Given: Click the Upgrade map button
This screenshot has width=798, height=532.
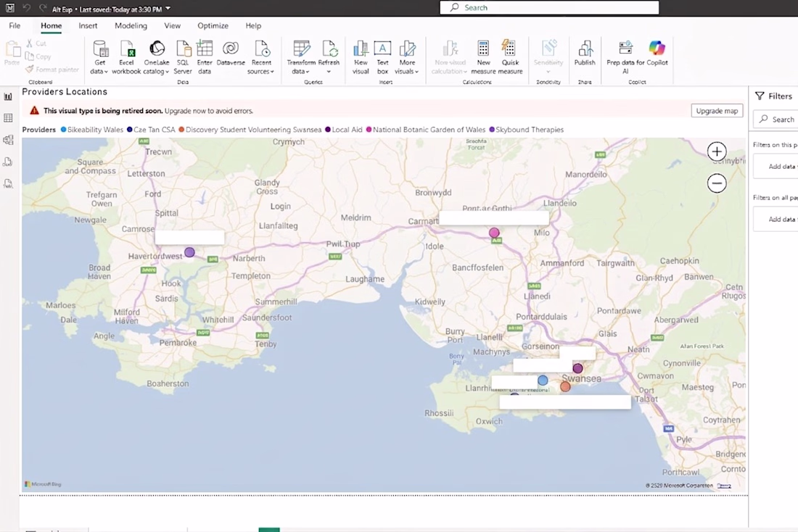Looking at the screenshot, I should [x=717, y=111].
